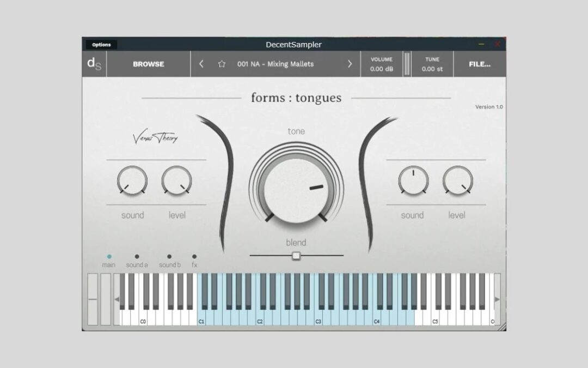
Task: Click the left section sound knob
Action: pos(132,180)
